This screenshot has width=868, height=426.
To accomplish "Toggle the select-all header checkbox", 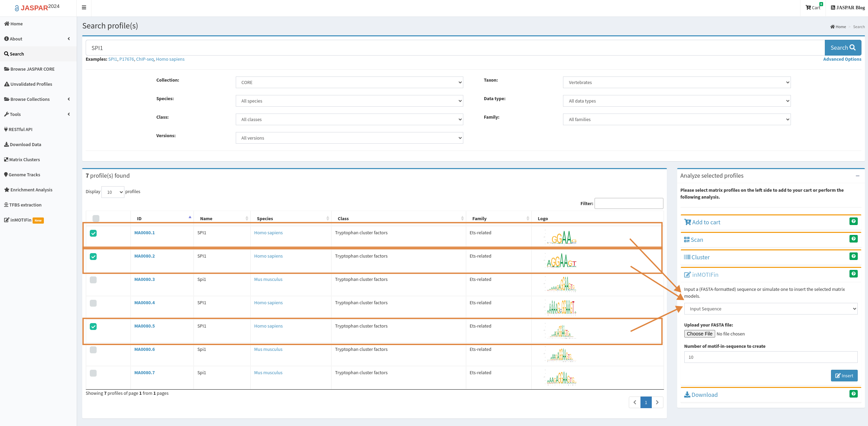I will point(96,218).
